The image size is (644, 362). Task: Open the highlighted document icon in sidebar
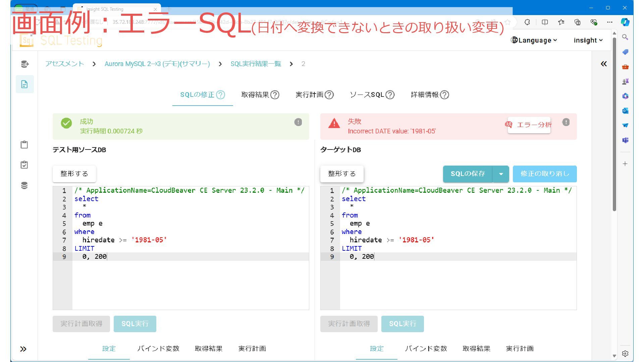point(24,84)
